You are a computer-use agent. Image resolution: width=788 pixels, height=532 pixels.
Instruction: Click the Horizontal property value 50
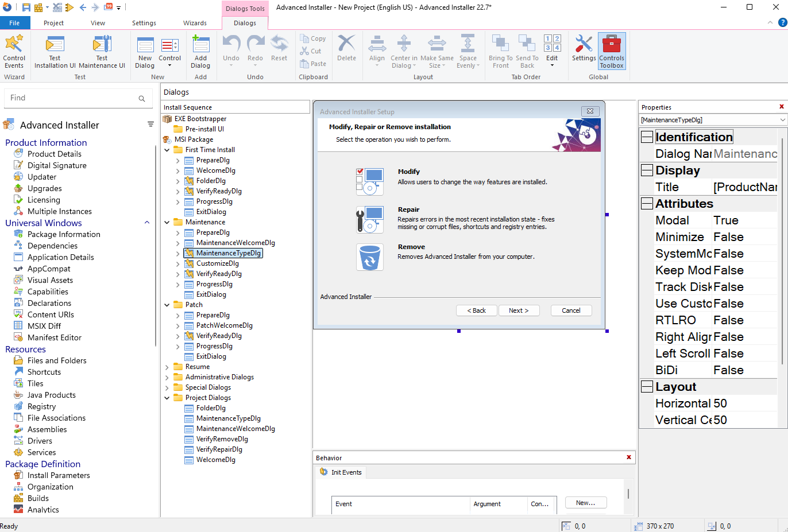pos(745,403)
